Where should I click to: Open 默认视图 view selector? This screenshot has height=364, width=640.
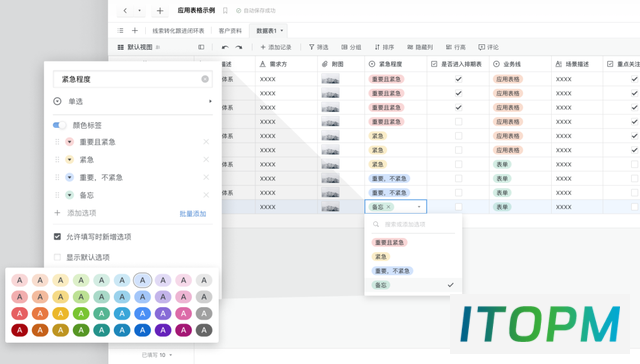click(139, 47)
